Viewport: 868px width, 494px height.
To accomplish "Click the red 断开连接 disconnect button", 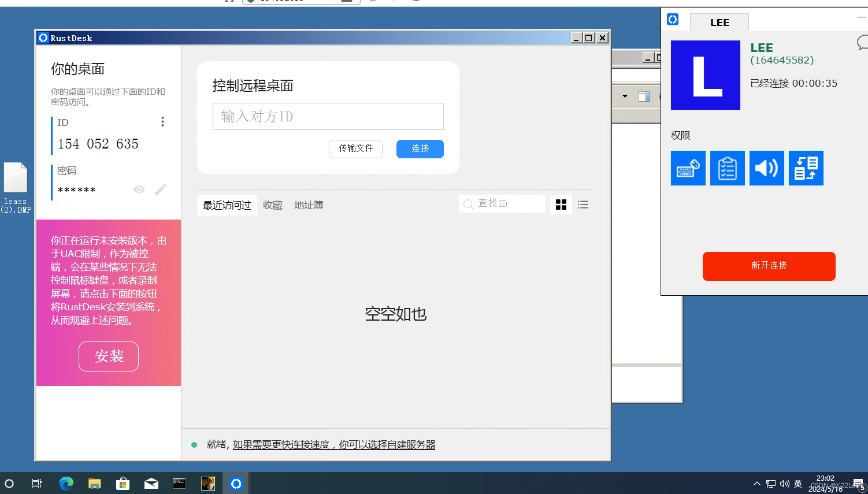I will click(769, 266).
